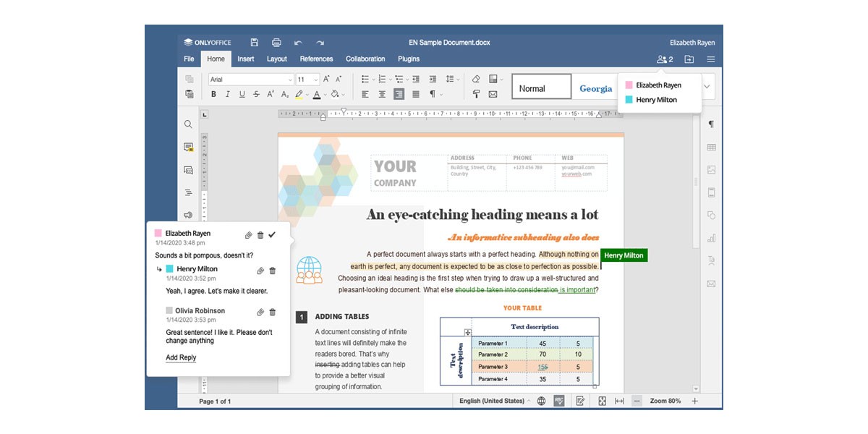
Task: Open the Search tool in left sidebar
Action: [x=188, y=124]
